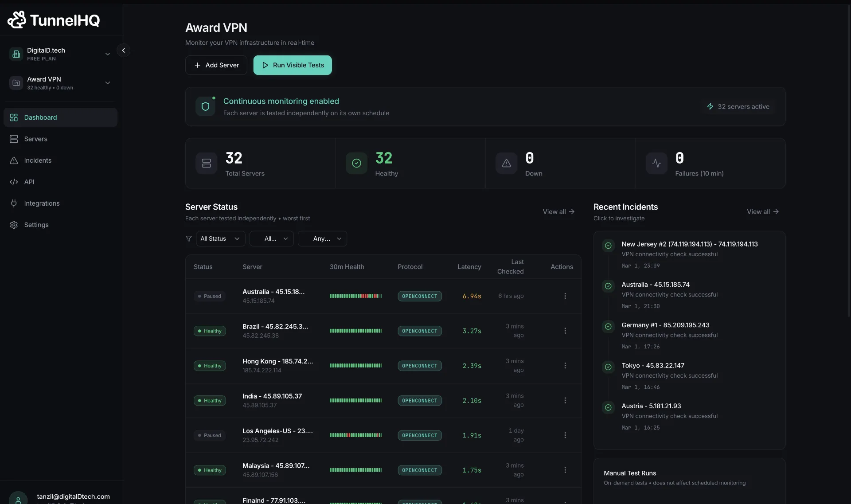Click the Failures activity pulse icon
This screenshot has height=504, width=851.
[x=656, y=163]
